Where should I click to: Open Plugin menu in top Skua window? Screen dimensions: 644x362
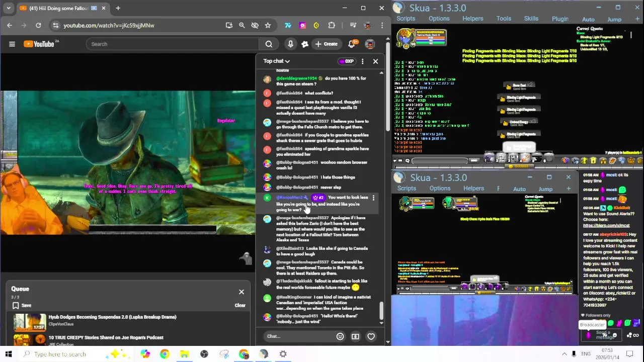560,19
